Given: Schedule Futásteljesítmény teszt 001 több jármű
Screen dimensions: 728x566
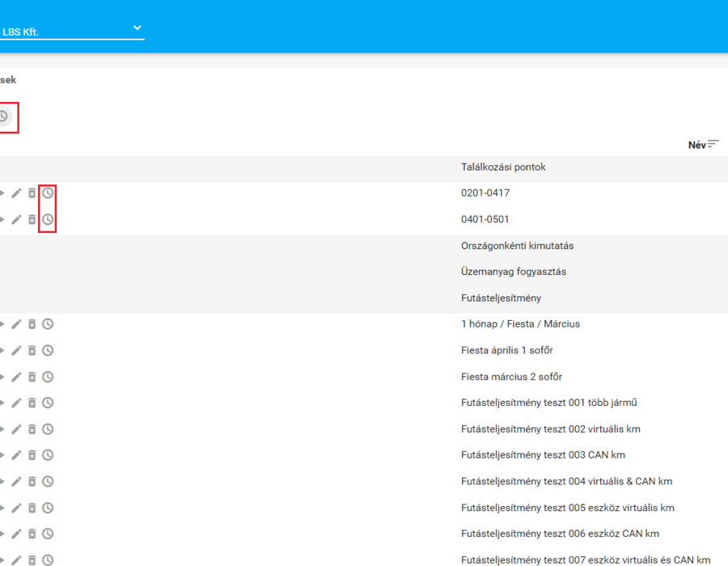Looking at the screenshot, I should point(48,403).
